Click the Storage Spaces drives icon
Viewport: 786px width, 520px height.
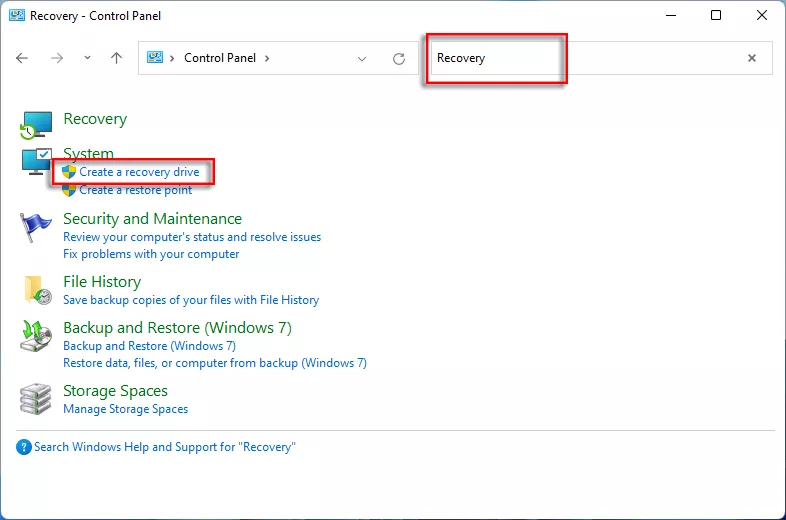36,398
